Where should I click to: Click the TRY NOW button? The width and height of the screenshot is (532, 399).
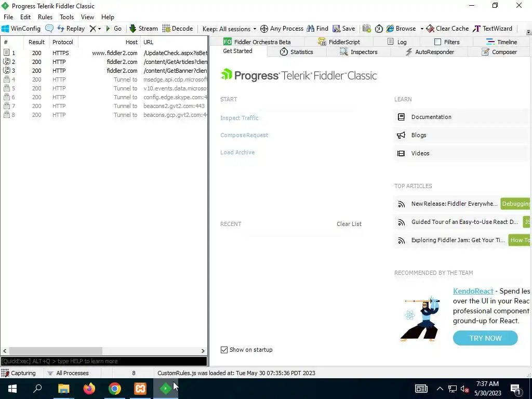485,338
